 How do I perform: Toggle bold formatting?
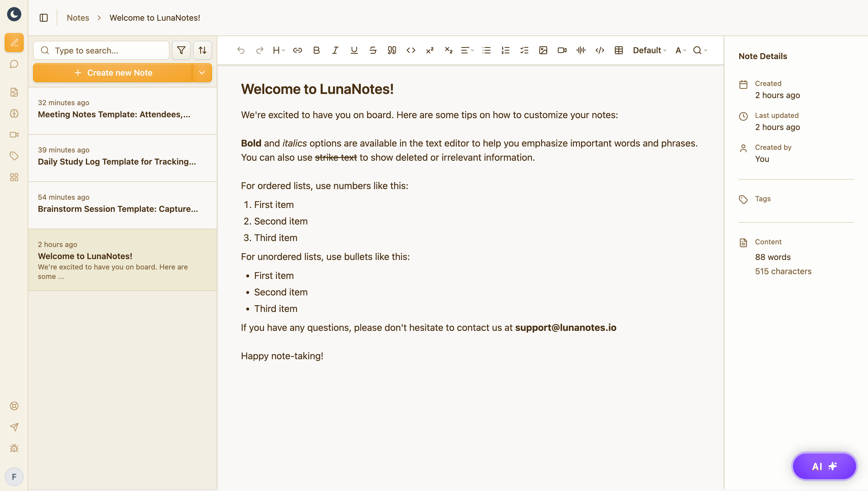pos(316,51)
